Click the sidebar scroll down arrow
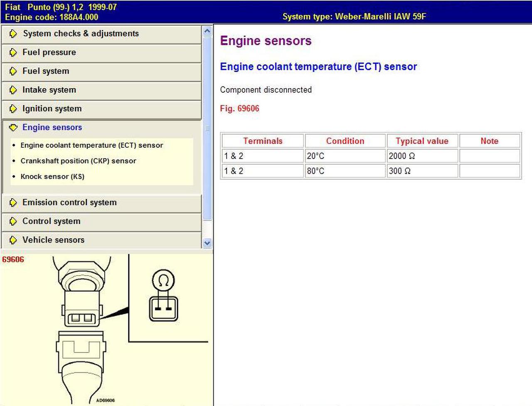This screenshot has width=532, height=406. click(207, 243)
